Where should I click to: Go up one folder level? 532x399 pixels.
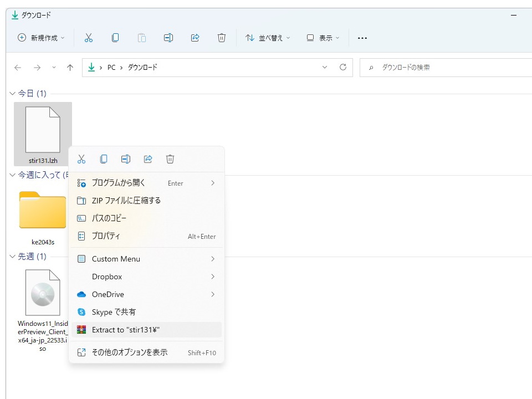click(70, 68)
